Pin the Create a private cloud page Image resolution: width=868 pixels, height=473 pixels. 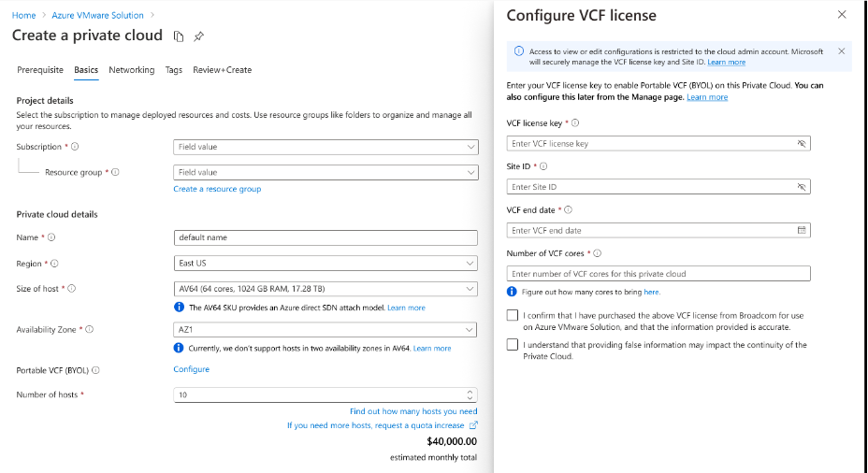(198, 36)
